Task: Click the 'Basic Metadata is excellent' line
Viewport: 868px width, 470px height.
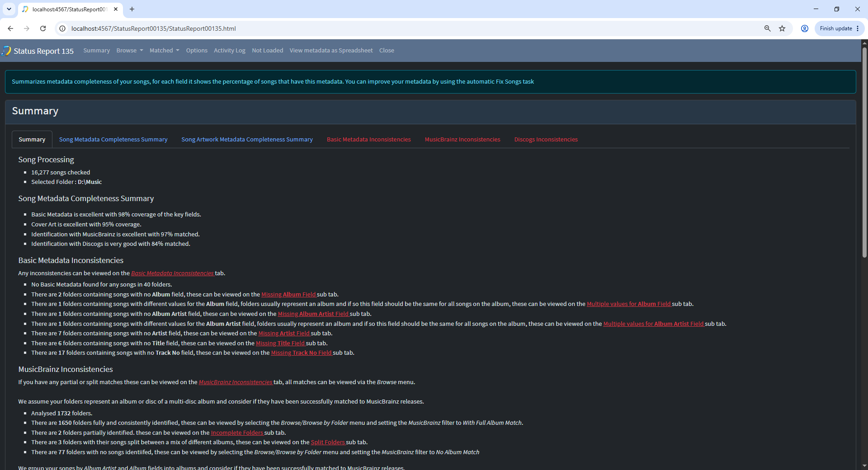Action: pos(116,215)
